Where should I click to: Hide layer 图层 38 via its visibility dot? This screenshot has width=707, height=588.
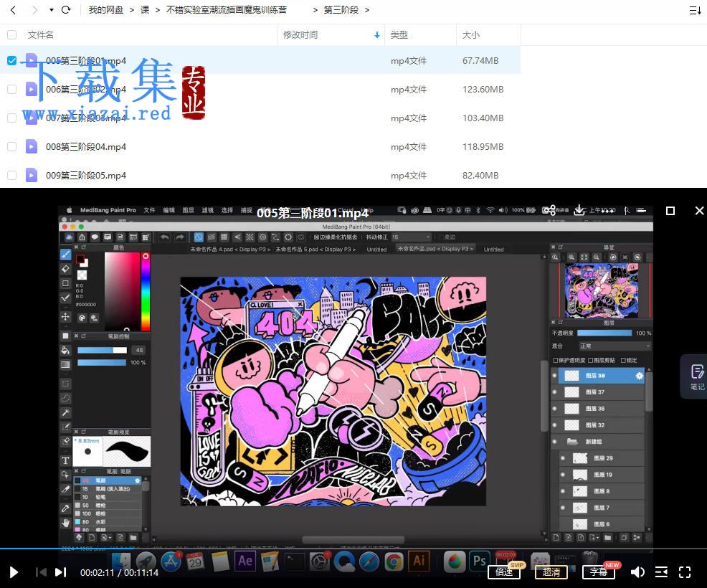click(x=554, y=376)
